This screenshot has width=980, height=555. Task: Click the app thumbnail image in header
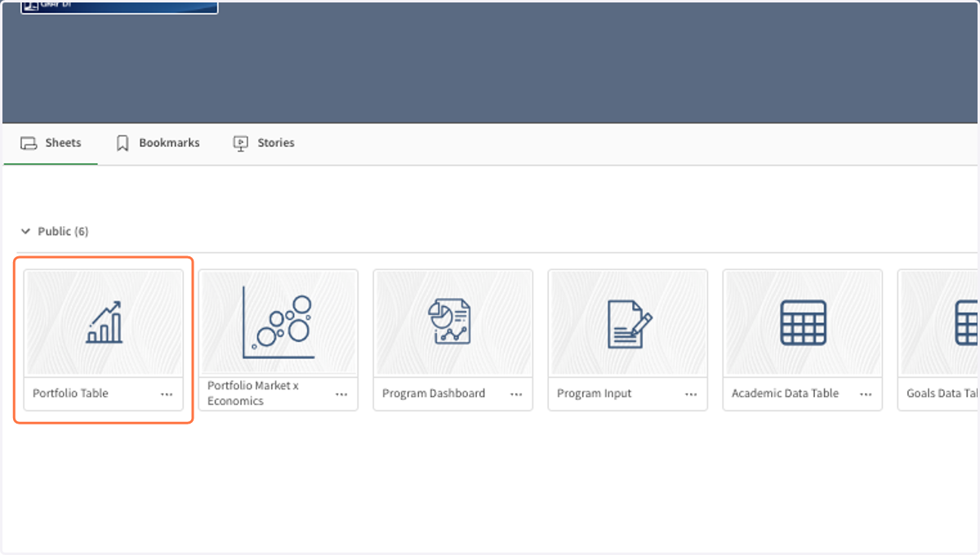119,7
